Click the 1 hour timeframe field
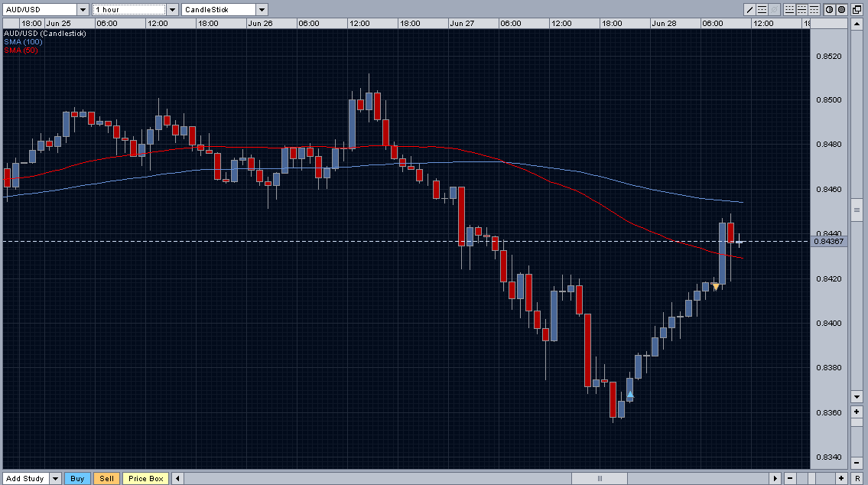This screenshot has height=485, width=868. (x=129, y=9)
